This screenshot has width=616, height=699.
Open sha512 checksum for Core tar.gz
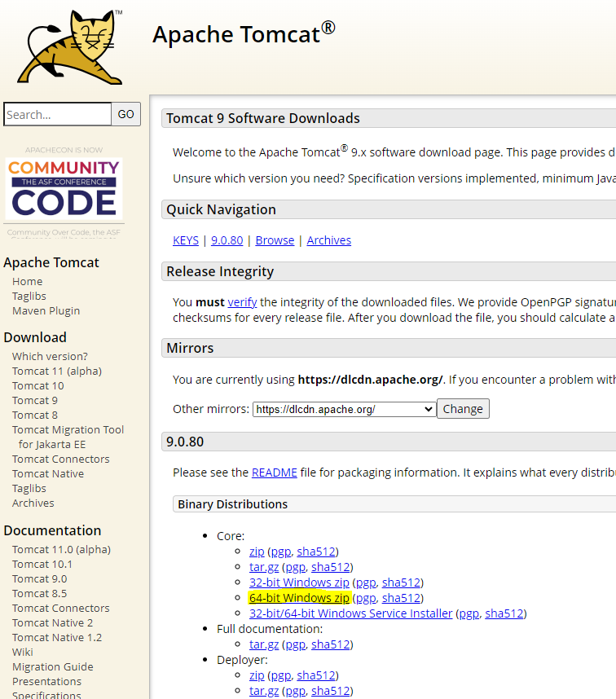point(330,567)
